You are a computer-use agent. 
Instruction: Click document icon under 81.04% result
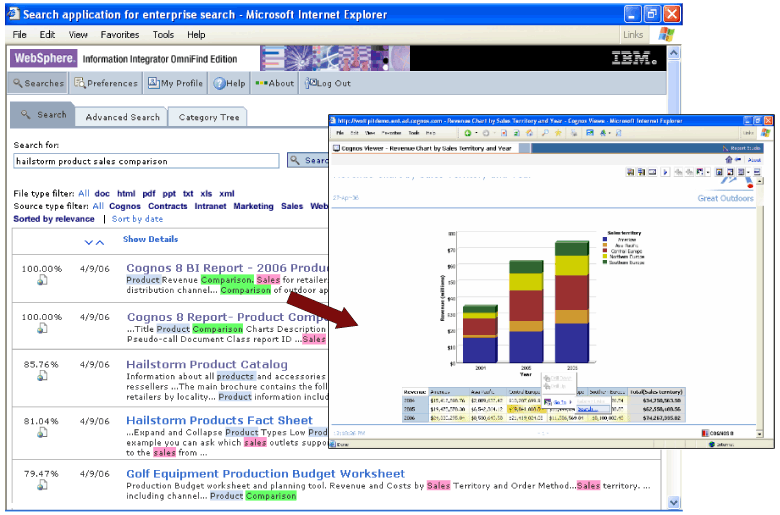tap(42, 432)
